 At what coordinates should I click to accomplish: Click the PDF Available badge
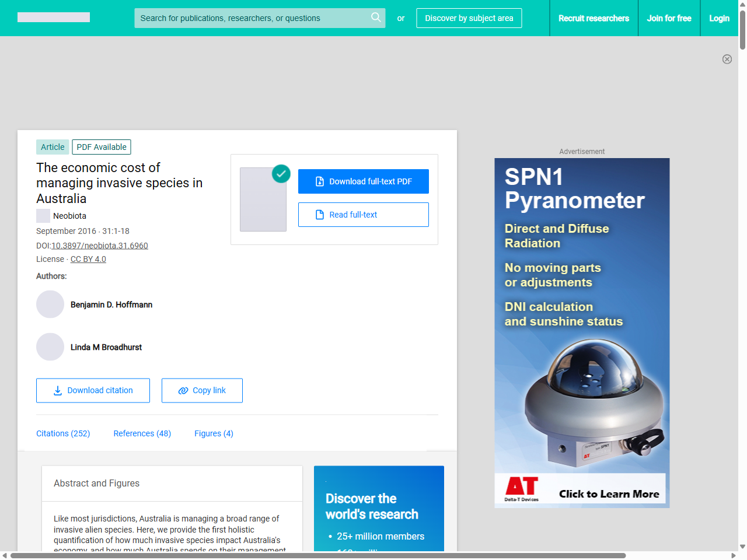coord(102,147)
